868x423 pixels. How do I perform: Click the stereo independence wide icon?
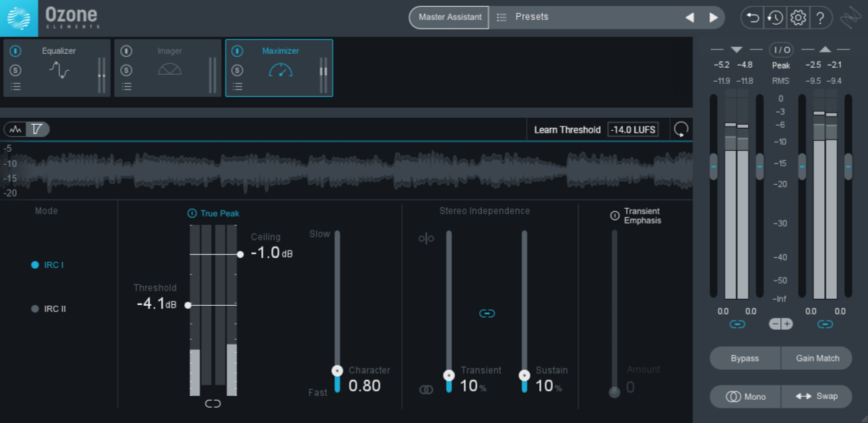pos(426,239)
